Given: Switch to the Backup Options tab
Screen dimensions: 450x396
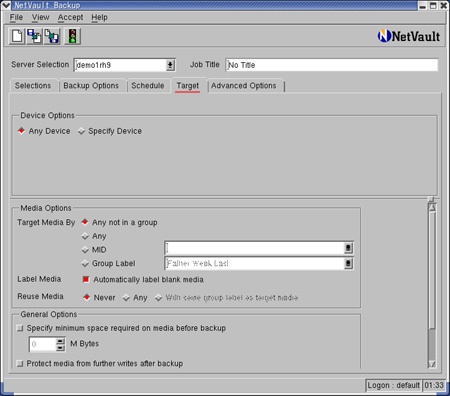Looking at the screenshot, I should [91, 86].
